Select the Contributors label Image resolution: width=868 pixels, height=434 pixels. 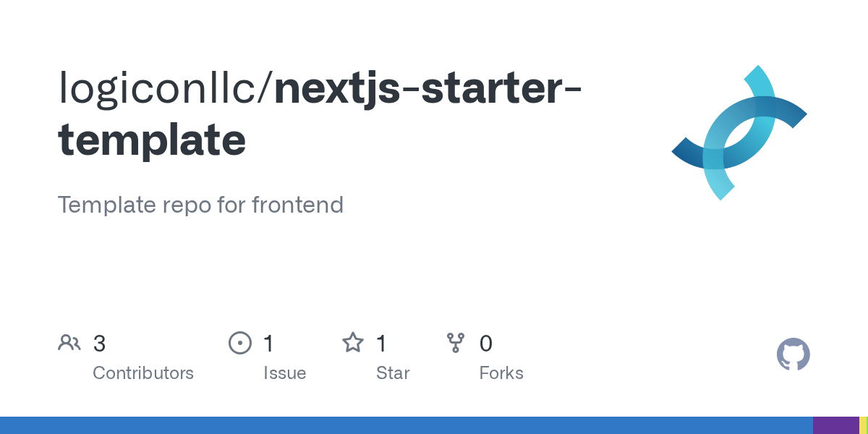coord(143,373)
